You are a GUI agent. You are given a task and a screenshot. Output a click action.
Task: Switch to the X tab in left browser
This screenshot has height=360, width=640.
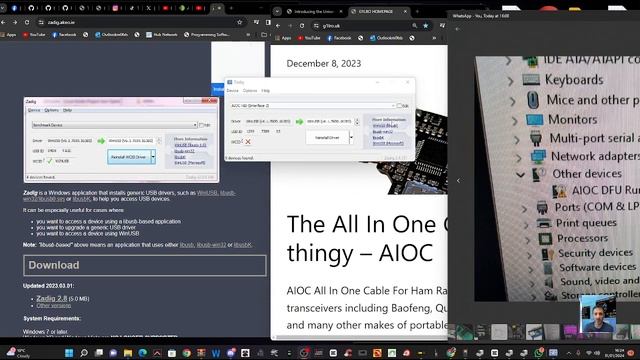[x=149, y=8]
